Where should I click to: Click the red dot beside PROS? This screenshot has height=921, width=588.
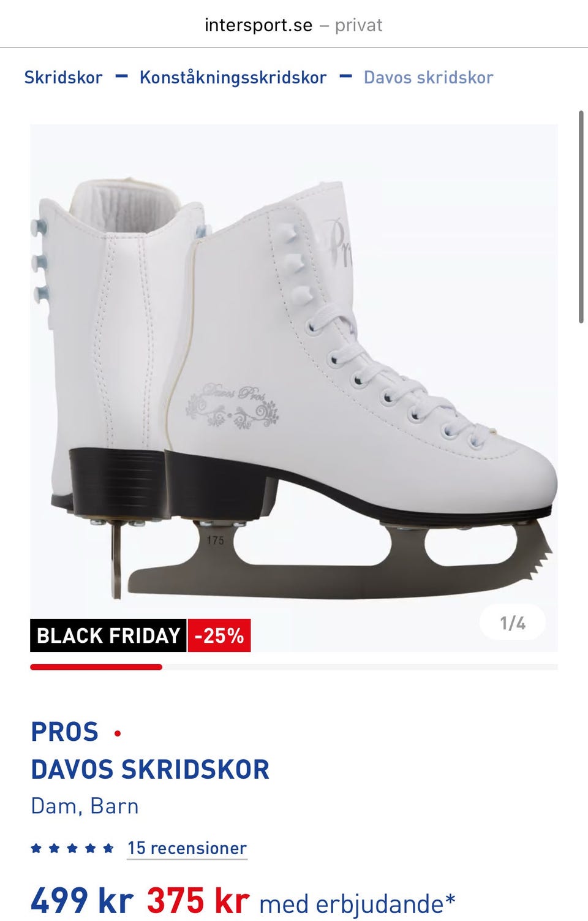(x=118, y=733)
